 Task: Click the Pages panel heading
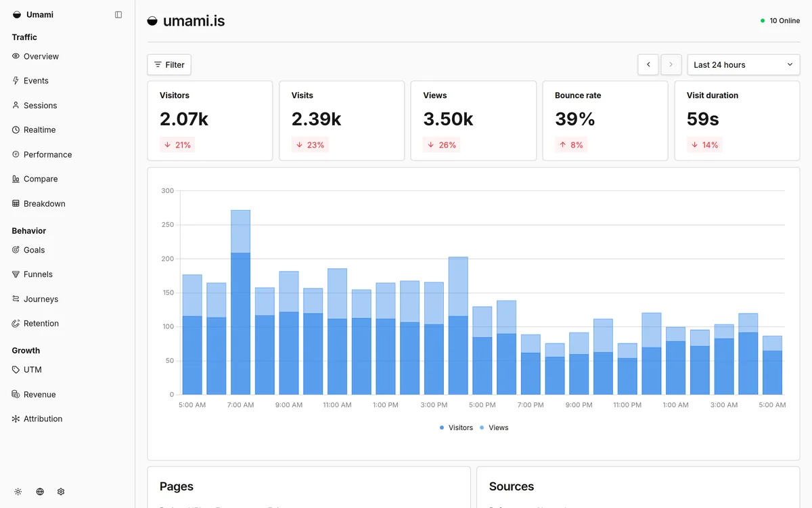[x=177, y=486]
